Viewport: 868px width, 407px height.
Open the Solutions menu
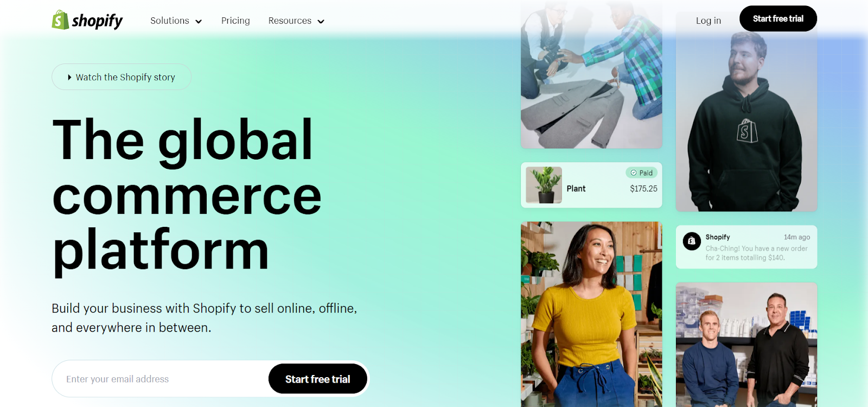pyautogui.click(x=176, y=21)
